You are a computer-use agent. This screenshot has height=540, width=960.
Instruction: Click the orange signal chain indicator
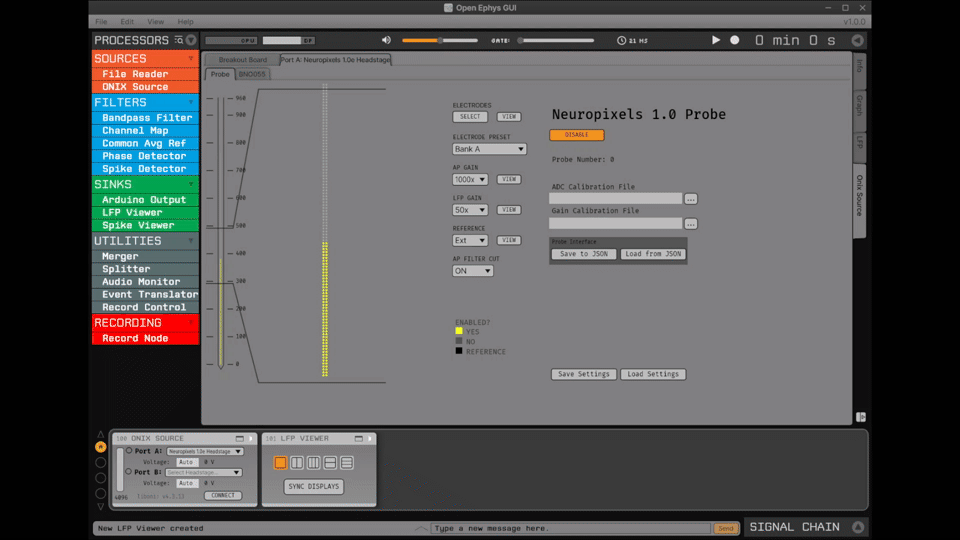click(100, 448)
